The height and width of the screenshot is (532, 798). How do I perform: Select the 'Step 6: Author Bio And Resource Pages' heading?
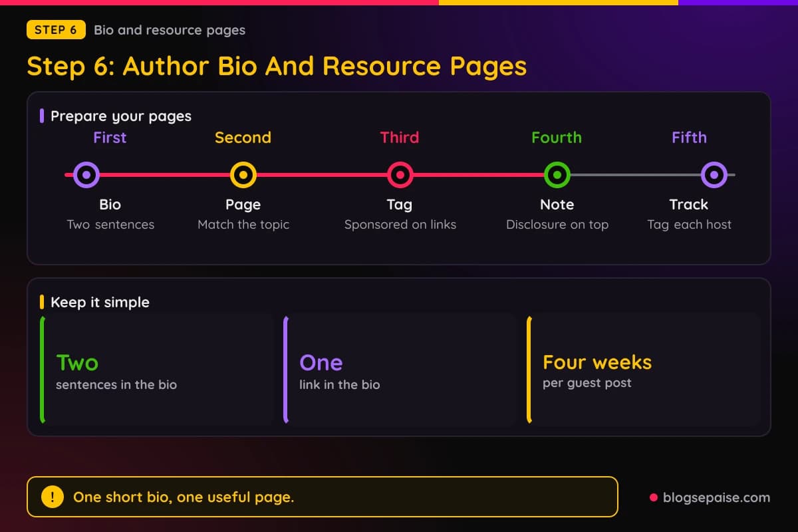(277, 66)
